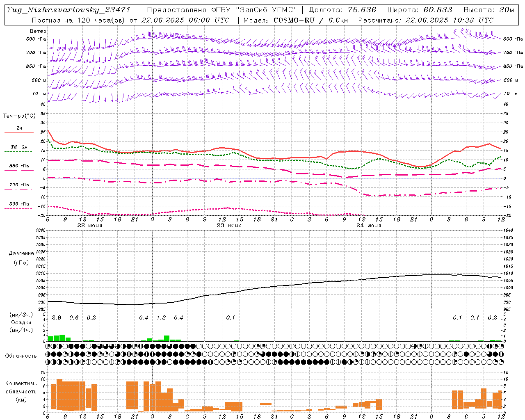The width and height of the screenshot is (525, 420).
Task: Click the '0.6' precipitation amount
Action: 74,317
